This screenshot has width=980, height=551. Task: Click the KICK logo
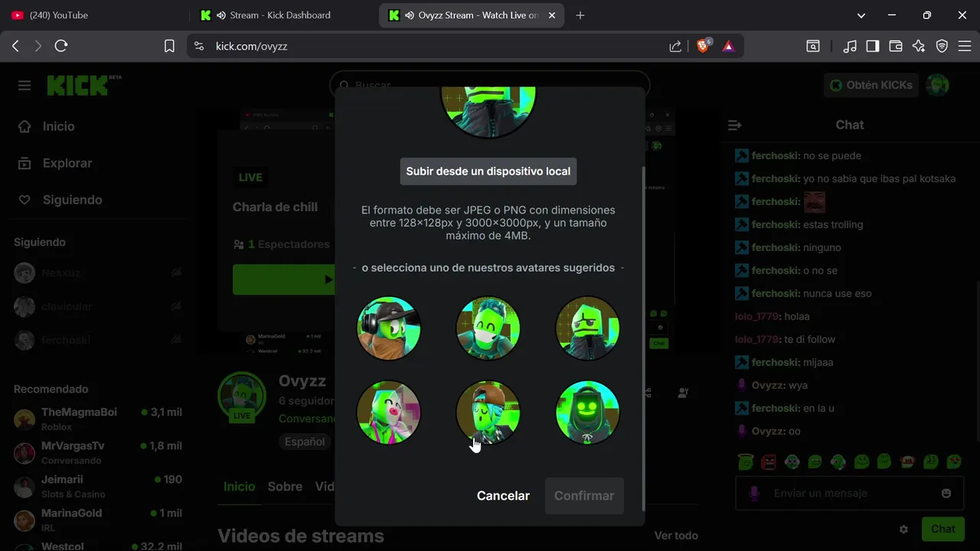point(84,85)
